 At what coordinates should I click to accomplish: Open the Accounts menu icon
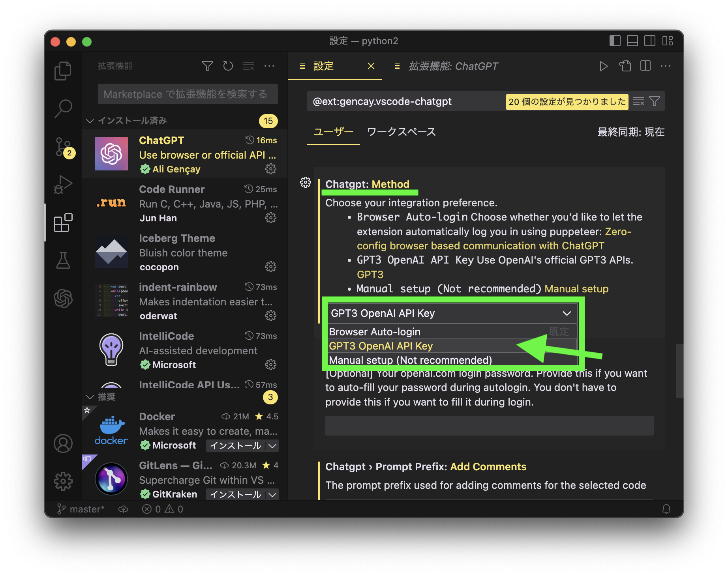pyautogui.click(x=63, y=443)
